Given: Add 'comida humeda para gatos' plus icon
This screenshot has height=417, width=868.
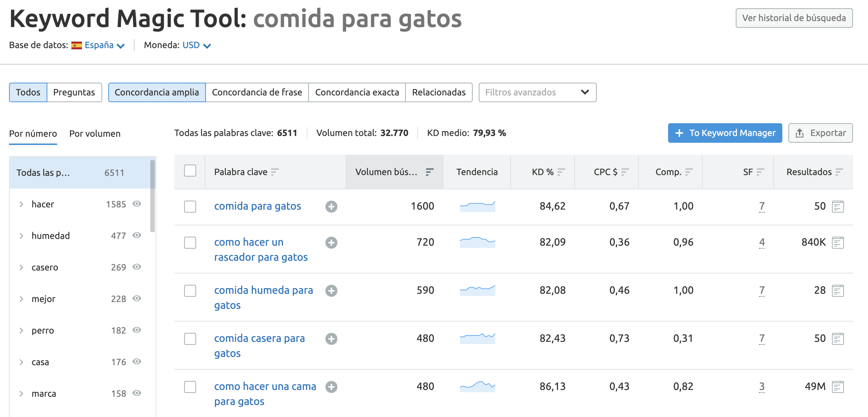Looking at the screenshot, I should click(331, 291).
